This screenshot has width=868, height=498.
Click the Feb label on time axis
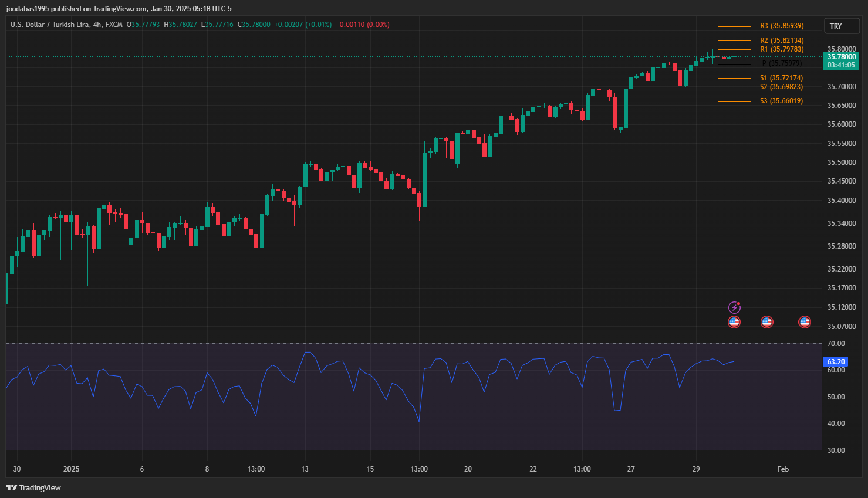(x=783, y=469)
